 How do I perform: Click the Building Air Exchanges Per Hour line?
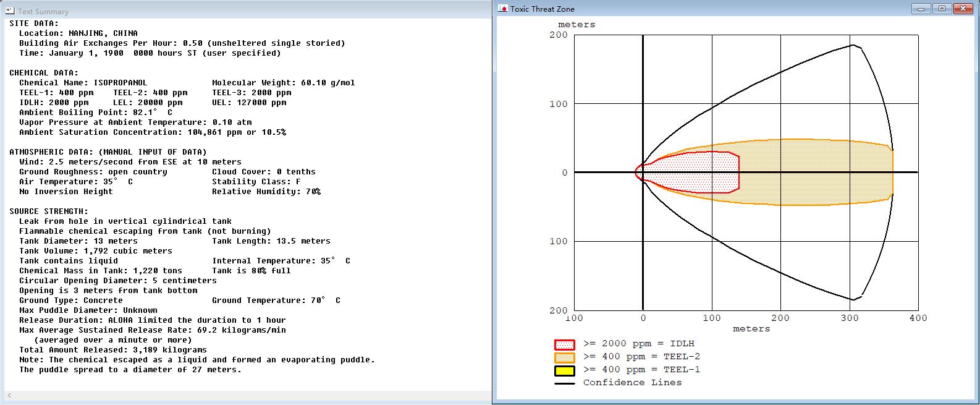tap(182, 43)
